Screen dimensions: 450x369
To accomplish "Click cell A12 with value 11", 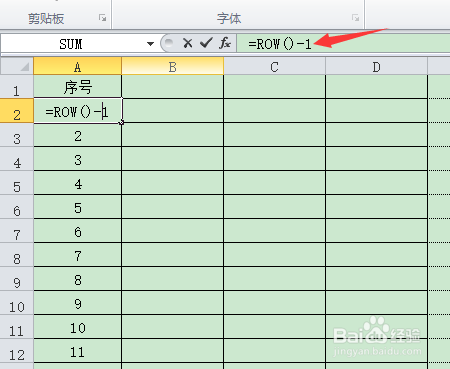I will 78,351.
